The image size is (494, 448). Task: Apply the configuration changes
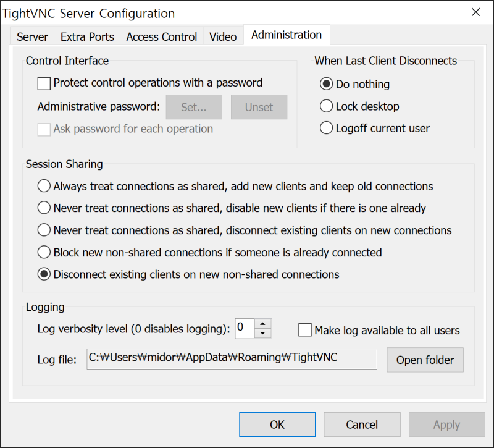click(x=446, y=425)
